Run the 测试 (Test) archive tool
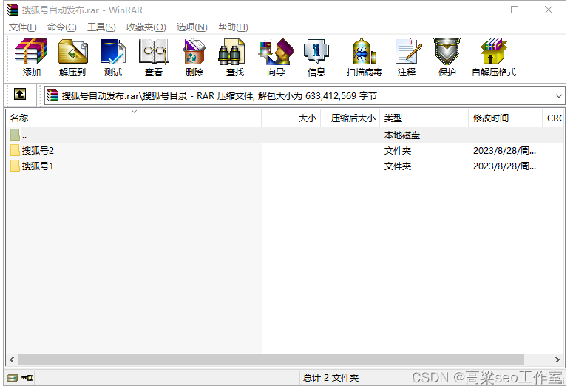573x392 pixels. click(x=113, y=58)
